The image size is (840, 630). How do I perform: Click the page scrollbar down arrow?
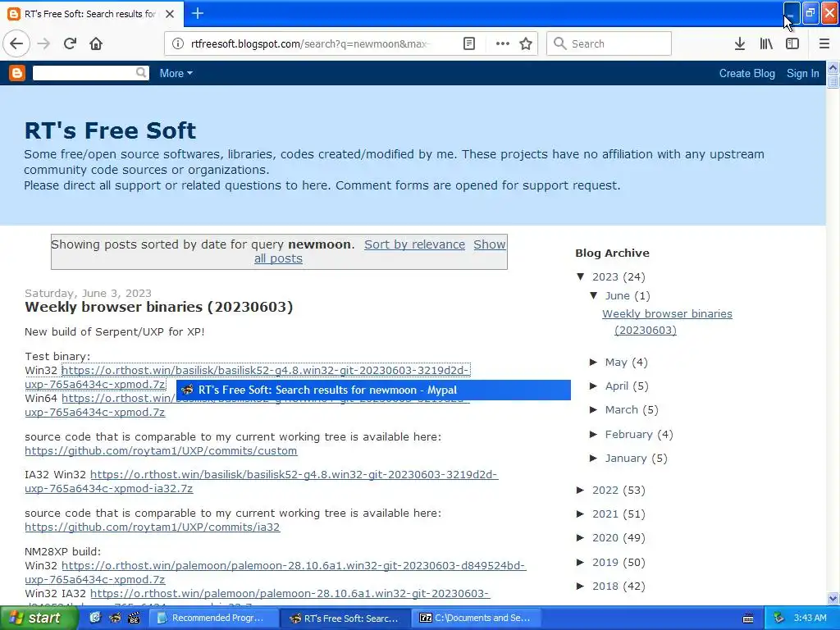click(833, 598)
